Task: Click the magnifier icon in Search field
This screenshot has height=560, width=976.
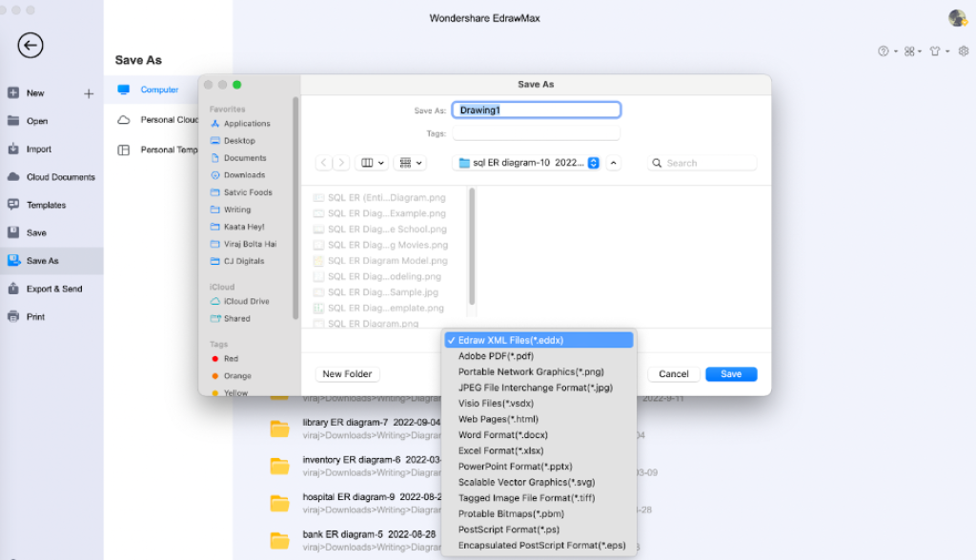Action: [657, 163]
